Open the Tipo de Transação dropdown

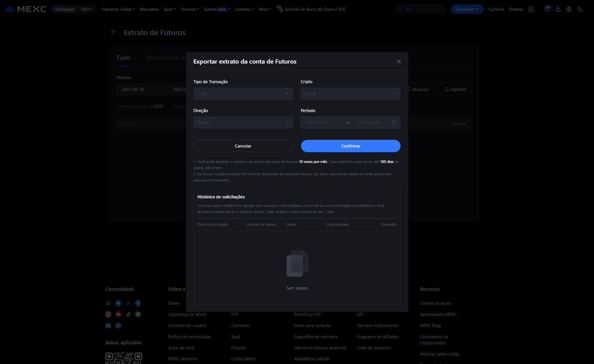(x=243, y=94)
